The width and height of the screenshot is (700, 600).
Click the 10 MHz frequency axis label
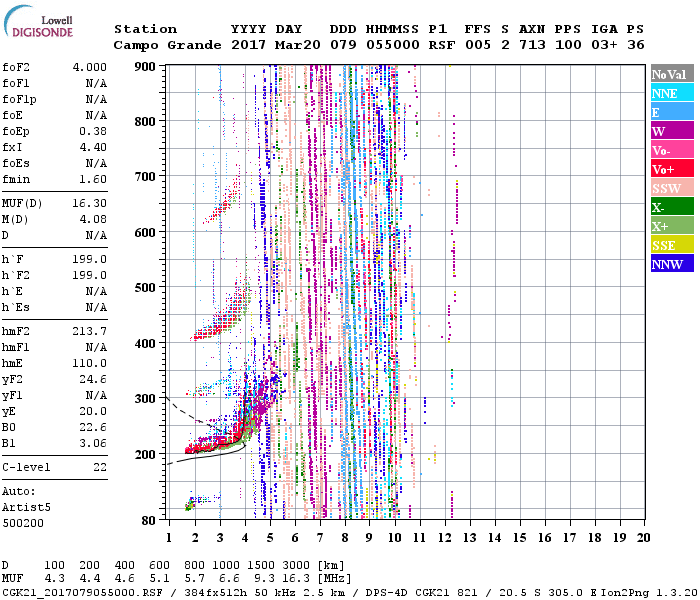pos(394,538)
